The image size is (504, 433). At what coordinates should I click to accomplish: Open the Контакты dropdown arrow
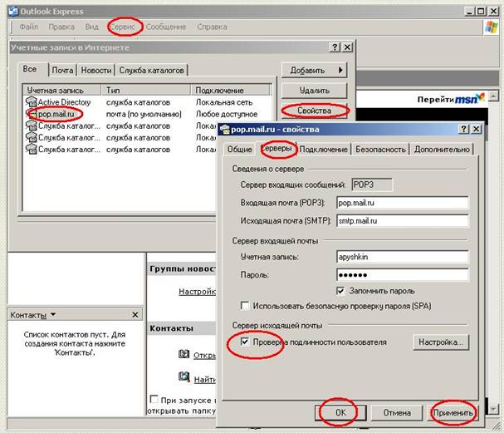[53, 314]
